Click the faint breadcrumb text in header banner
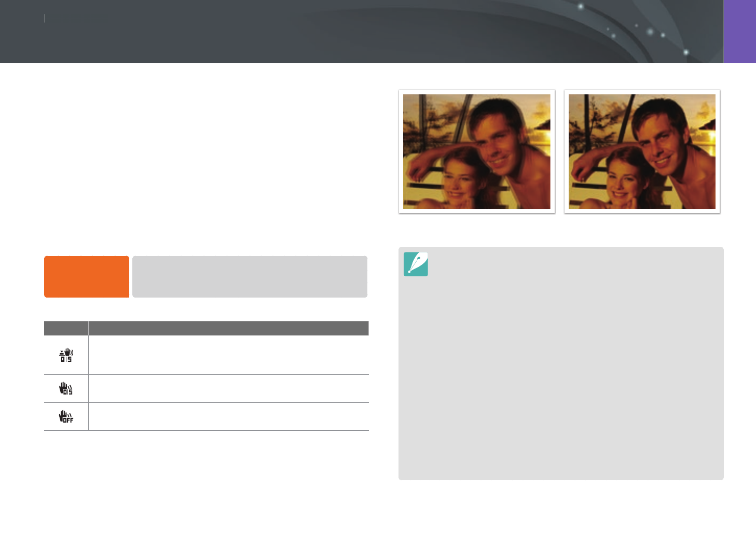The image size is (756, 535). point(77,18)
